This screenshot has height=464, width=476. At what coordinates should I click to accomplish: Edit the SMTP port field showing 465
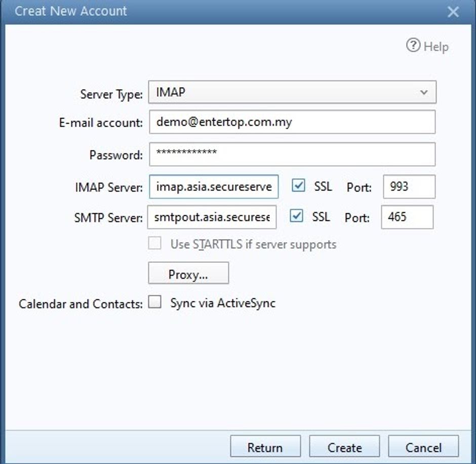point(407,217)
